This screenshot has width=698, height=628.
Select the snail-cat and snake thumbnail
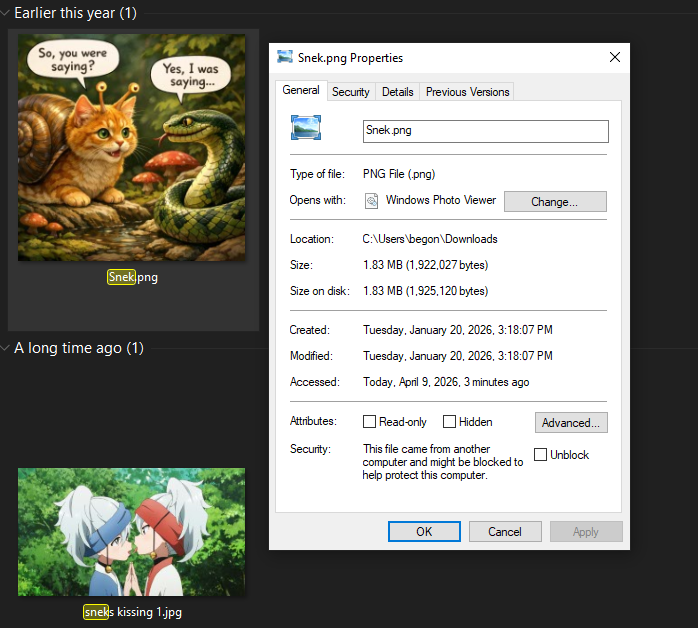[x=131, y=147]
